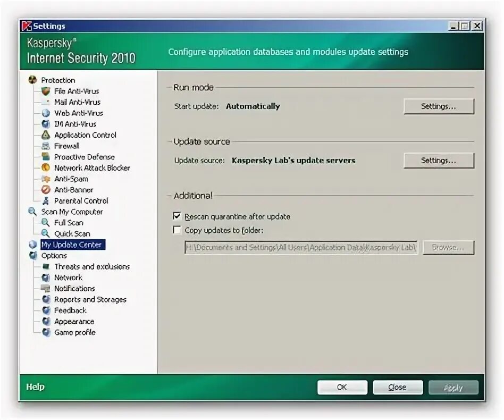
Task: Click the Anti-Spam icon
Action: tap(46, 179)
